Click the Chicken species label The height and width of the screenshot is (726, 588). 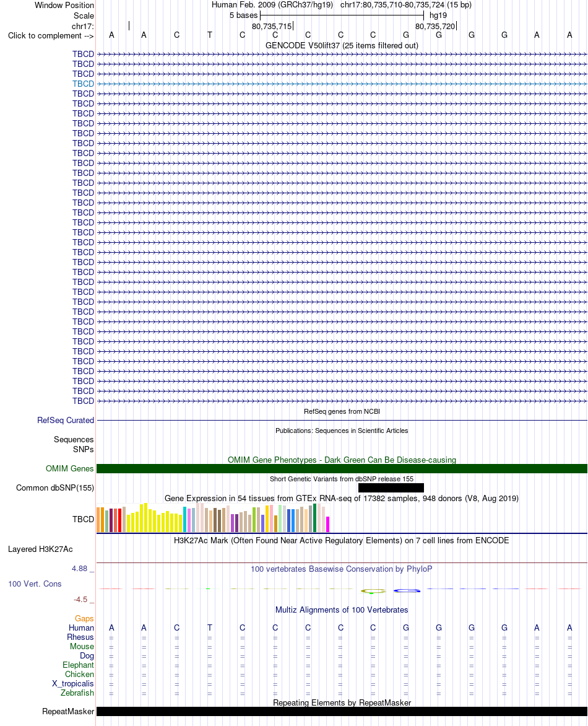(x=80, y=675)
